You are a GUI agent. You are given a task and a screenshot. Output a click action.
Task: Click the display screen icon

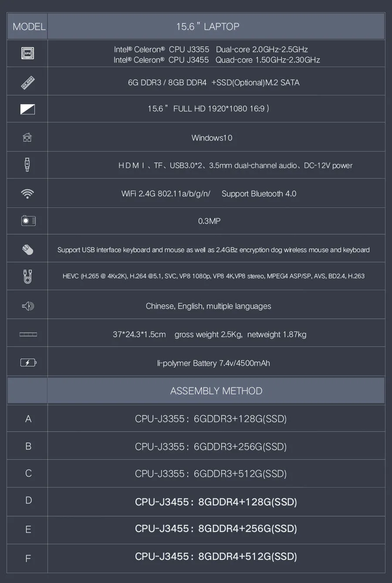[x=27, y=109]
